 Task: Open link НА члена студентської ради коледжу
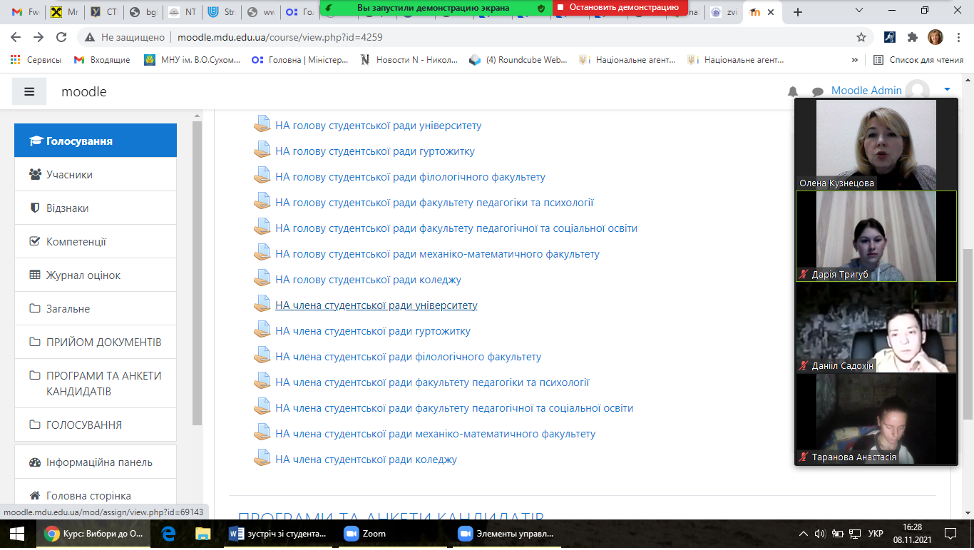point(366,460)
